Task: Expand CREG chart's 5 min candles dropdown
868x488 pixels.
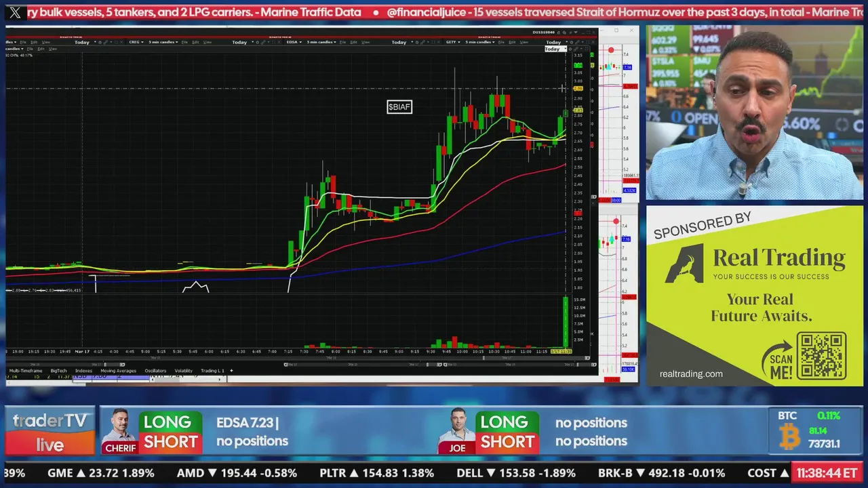Action: (163, 42)
